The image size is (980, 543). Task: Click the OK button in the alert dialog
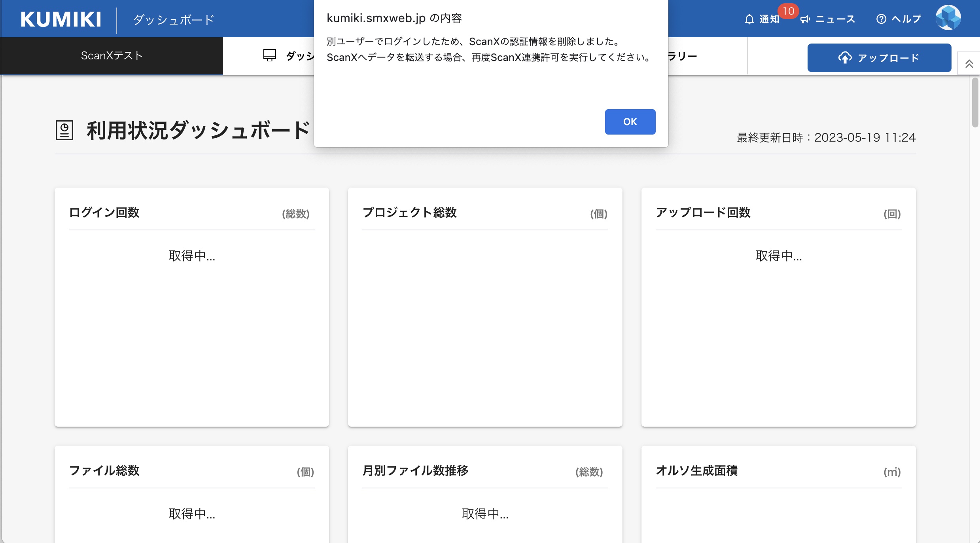[630, 122]
